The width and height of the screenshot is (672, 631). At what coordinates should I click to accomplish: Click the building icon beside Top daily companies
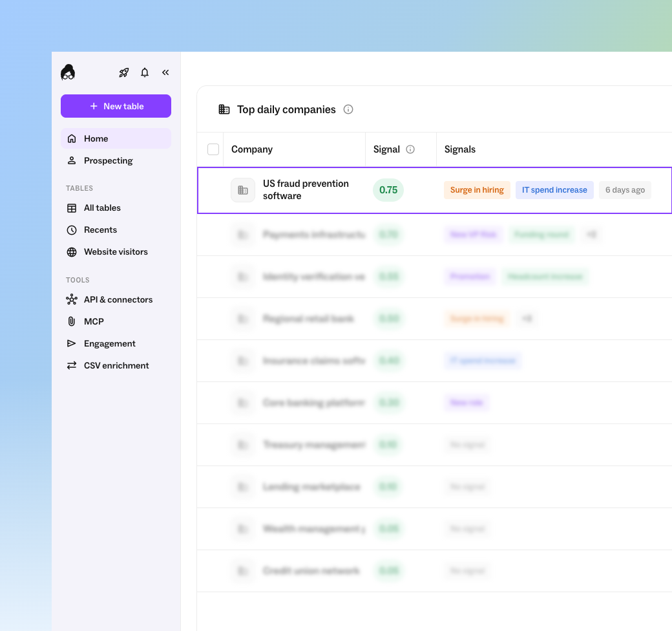[x=224, y=109]
